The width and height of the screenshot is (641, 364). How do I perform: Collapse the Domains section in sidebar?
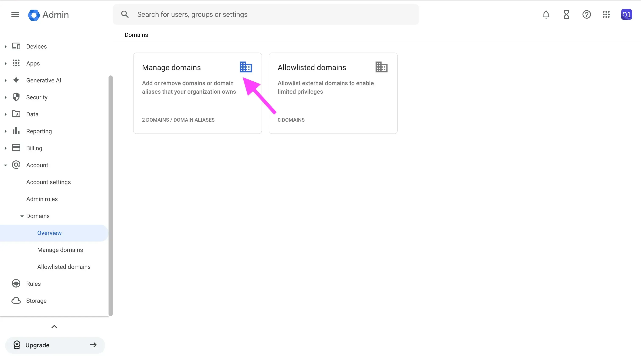point(22,216)
